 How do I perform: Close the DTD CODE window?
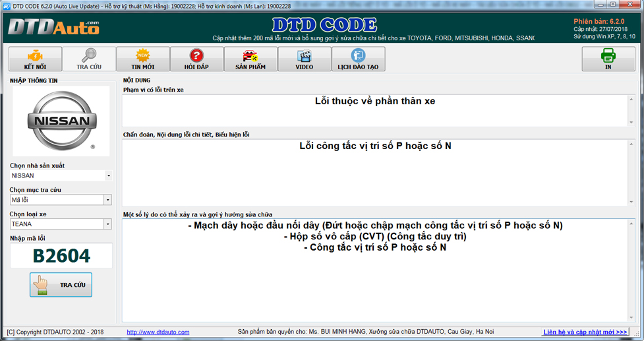pos(628,5)
